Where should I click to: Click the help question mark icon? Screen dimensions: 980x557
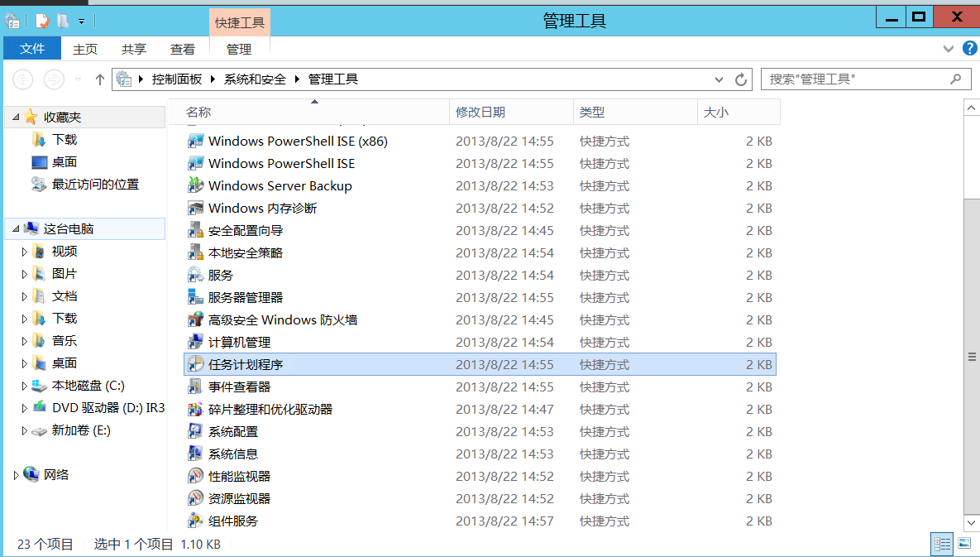pos(969,49)
